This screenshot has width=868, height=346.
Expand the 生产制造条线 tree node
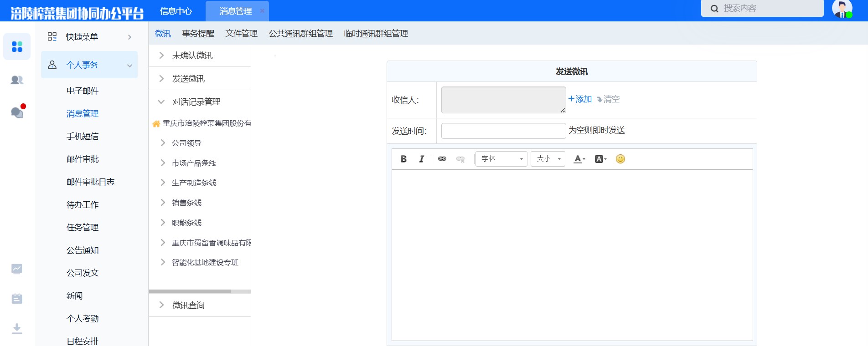click(x=163, y=183)
